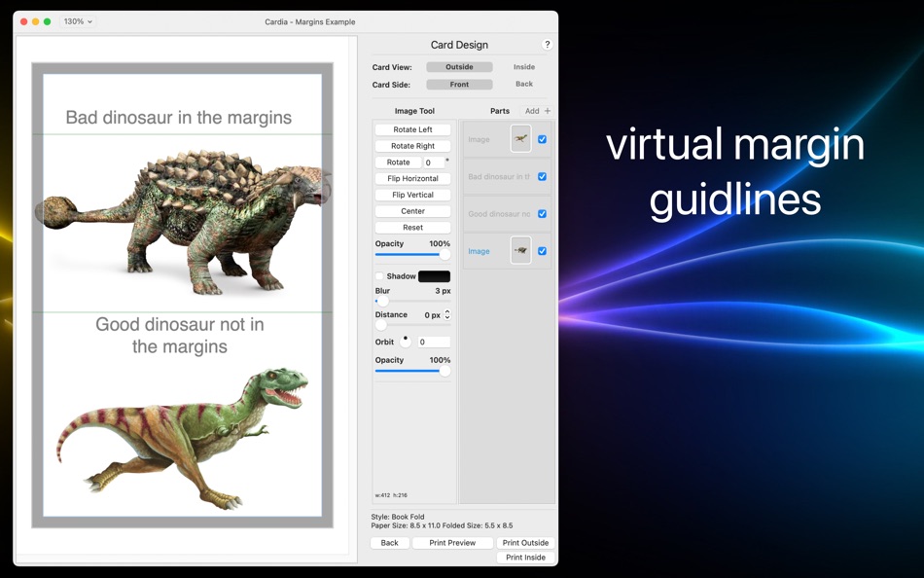Click the 'Good dinosaur not in the margins' text
924x578 pixels.
(x=180, y=335)
